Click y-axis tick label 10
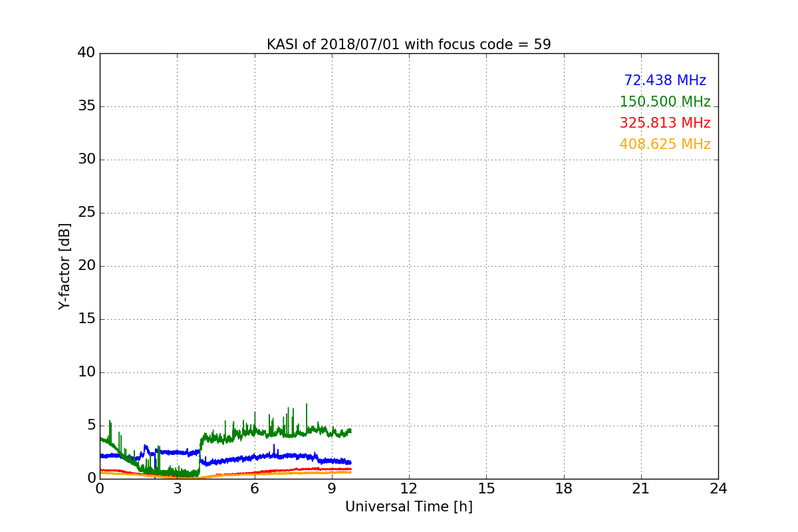This screenshot has width=798, height=532. (x=86, y=372)
